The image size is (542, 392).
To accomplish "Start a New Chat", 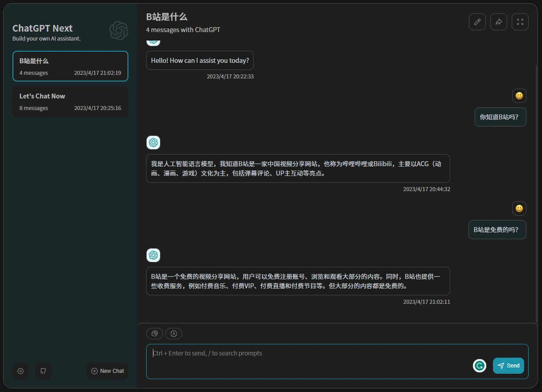I will tap(107, 371).
